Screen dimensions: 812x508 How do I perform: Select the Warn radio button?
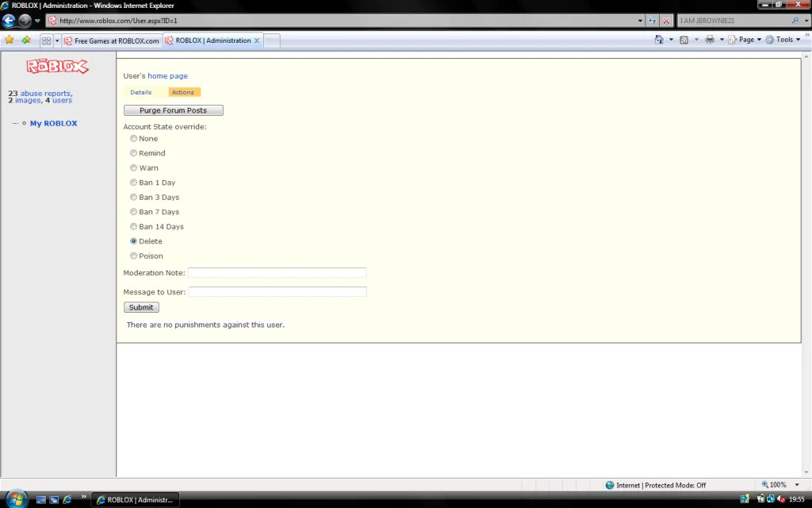(133, 168)
